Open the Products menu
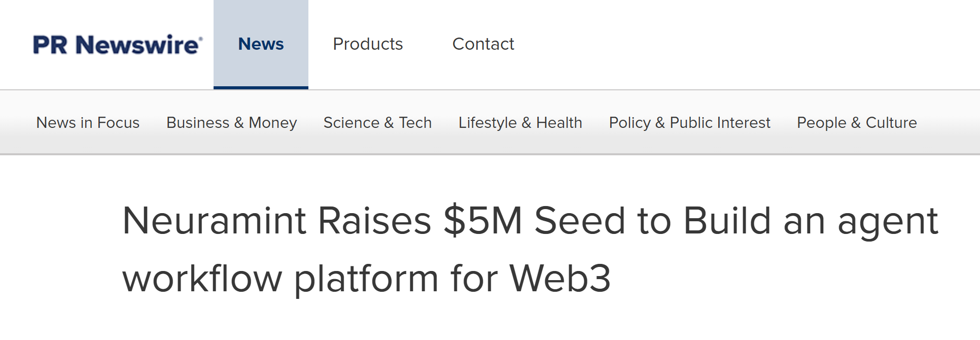The image size is (980, 340). coord(368,44)
